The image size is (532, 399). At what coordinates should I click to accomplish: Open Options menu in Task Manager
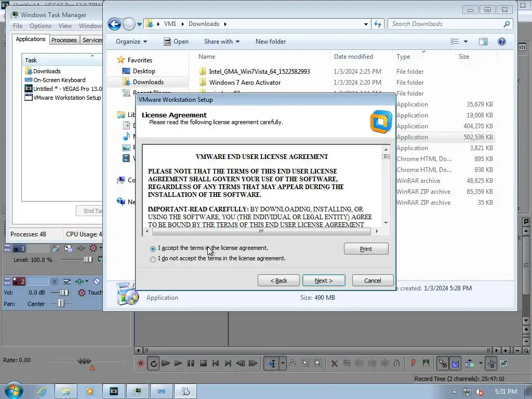pyautogui.click(x=41, y=26)
